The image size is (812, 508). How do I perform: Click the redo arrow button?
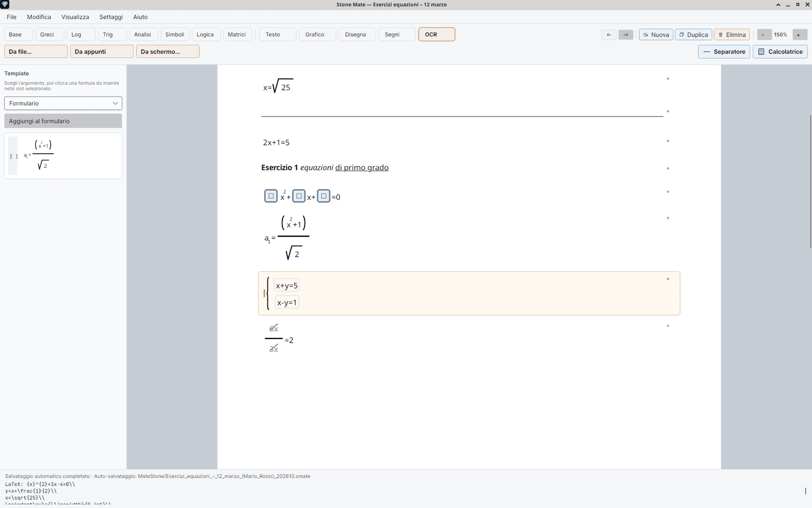pos(626,35)
